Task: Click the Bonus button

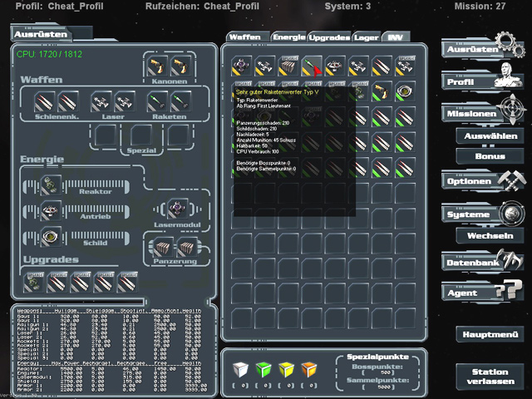Action: pyautogui.click(x=490, y=156)
